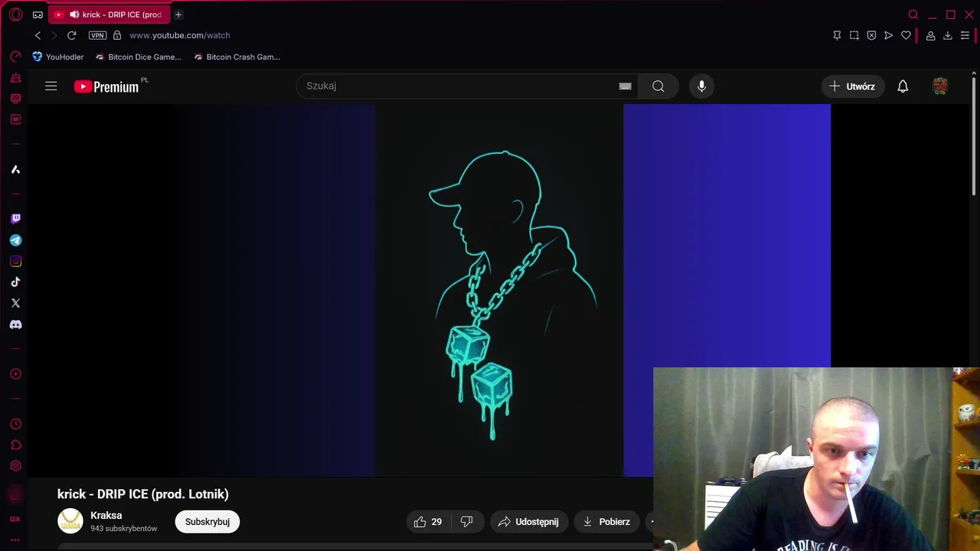Click the page vertical scrollbar thumb
Image resolution: width=980 pixels, height=551 pixels.
coord(974,138)
